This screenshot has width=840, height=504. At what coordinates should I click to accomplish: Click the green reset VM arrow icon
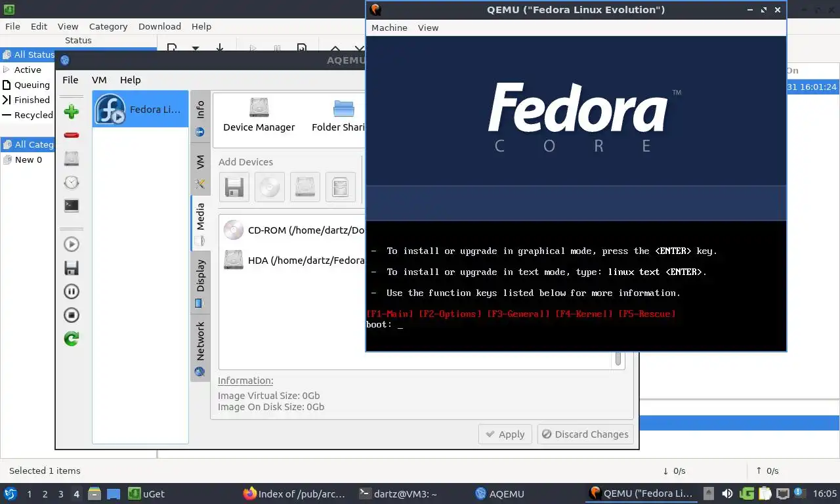click(72, 339)
